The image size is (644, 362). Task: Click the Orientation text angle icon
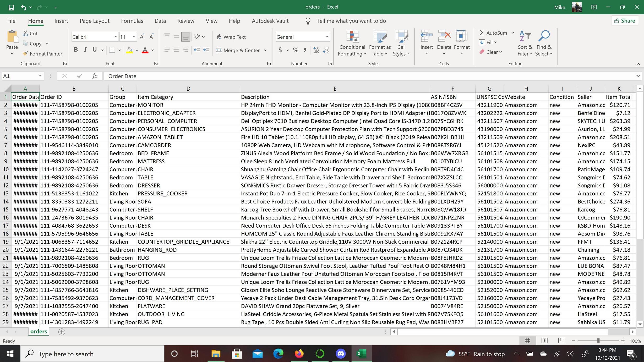click(x=197, y=37)
